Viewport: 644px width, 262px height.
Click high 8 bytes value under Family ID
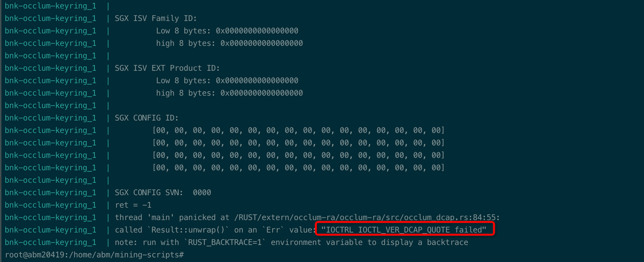[x=261, y=43]
